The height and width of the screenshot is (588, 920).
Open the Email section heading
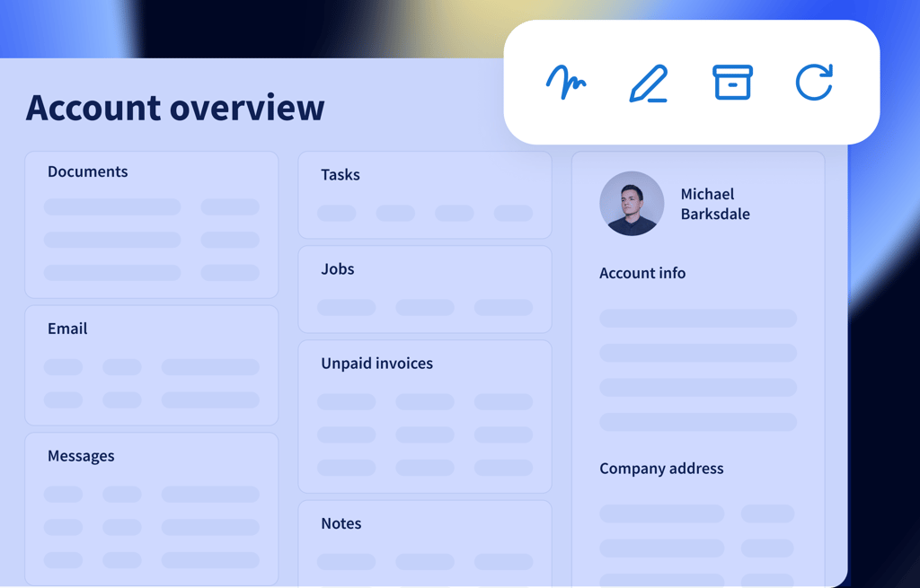67,329
